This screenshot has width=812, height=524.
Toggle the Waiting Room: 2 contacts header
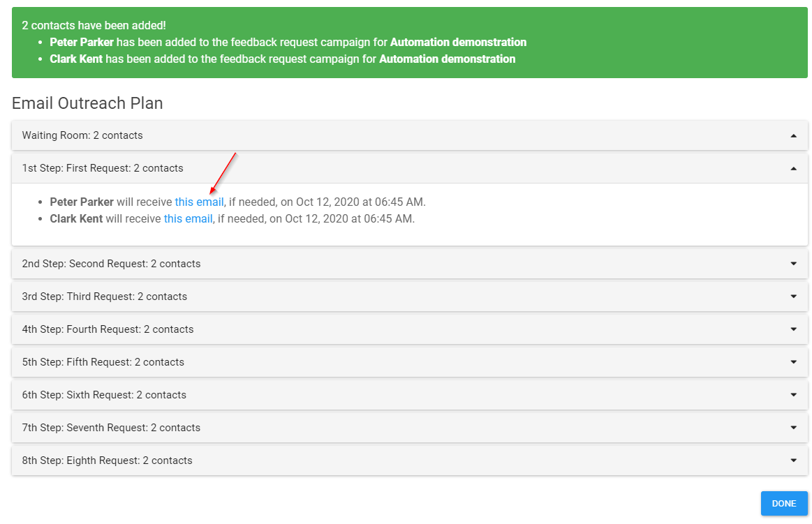point(410,135)
